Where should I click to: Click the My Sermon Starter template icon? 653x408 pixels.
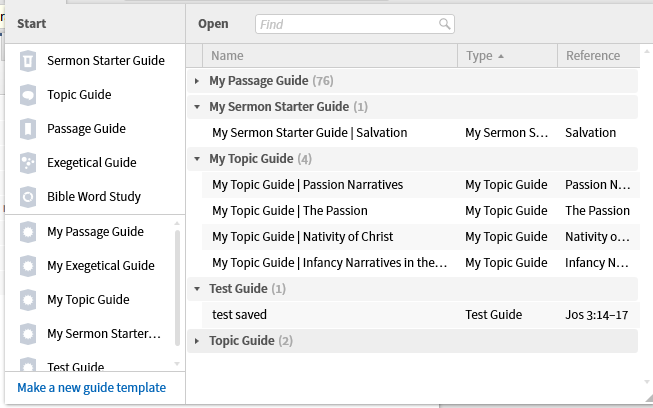coord(28,334)
